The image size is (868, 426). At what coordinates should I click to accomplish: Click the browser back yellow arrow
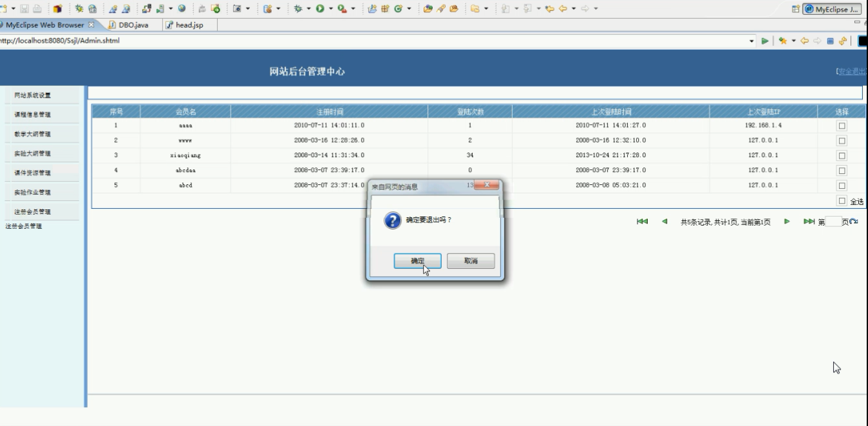pos(804,41)
